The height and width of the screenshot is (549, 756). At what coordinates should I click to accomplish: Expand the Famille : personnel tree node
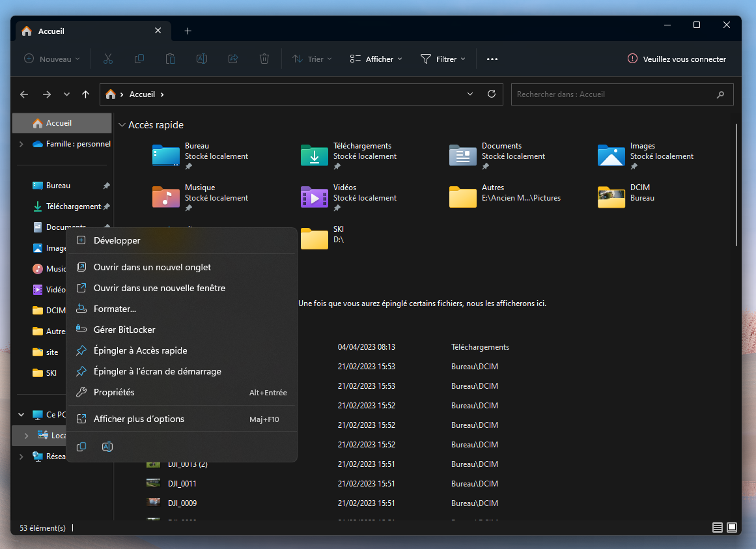click(21, 144)
